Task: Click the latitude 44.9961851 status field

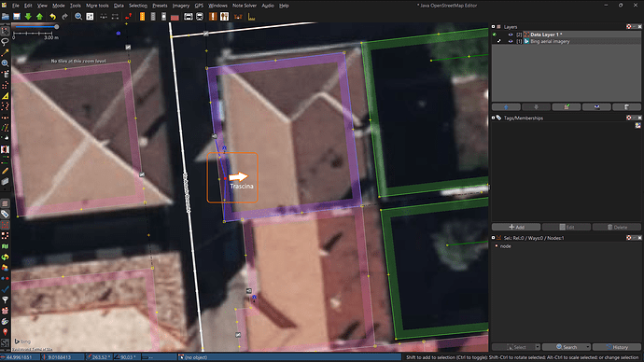Action: pyautogui.click(x=21, y=357)
